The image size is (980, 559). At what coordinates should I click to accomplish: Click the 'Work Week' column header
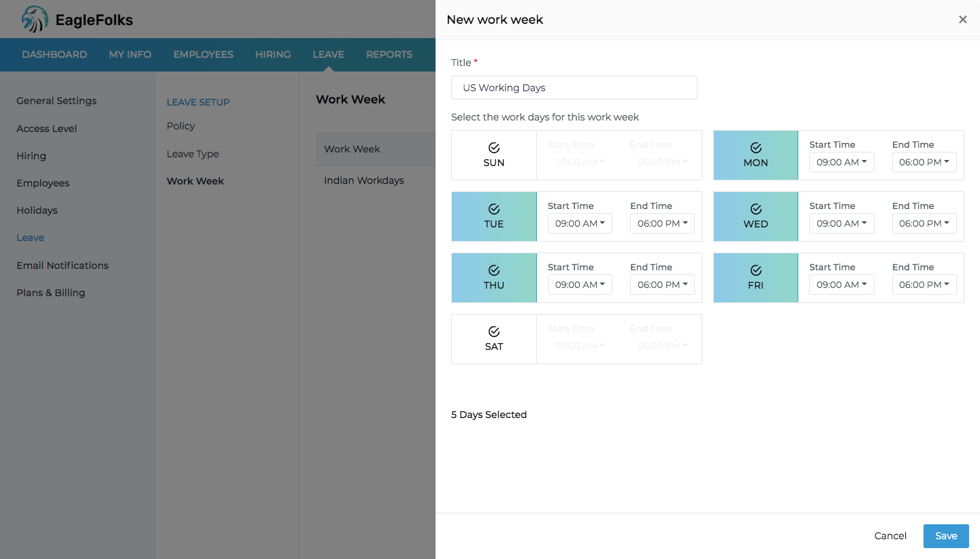pyautogui.click(x=352, y=149)
